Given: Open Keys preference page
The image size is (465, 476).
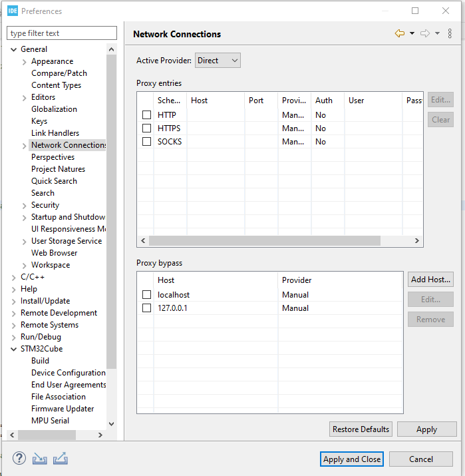Looking at the screenshot, I should coord(39,121).
